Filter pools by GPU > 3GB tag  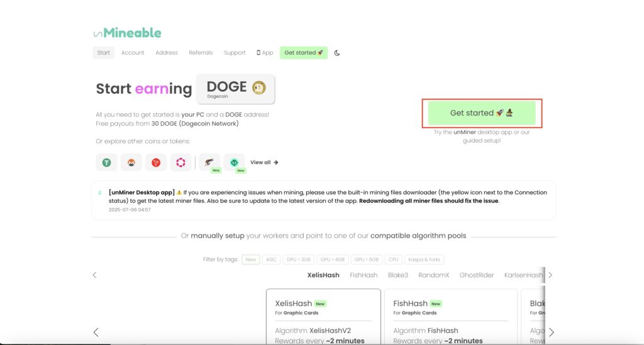click(299, 260)
